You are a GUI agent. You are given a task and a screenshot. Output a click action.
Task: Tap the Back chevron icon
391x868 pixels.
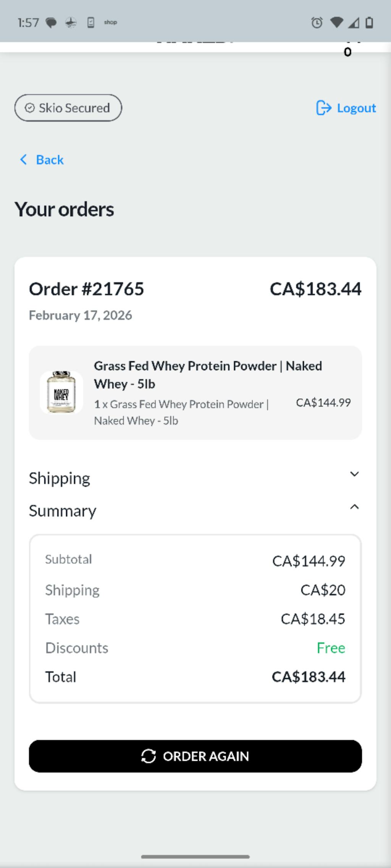[23, 160]
